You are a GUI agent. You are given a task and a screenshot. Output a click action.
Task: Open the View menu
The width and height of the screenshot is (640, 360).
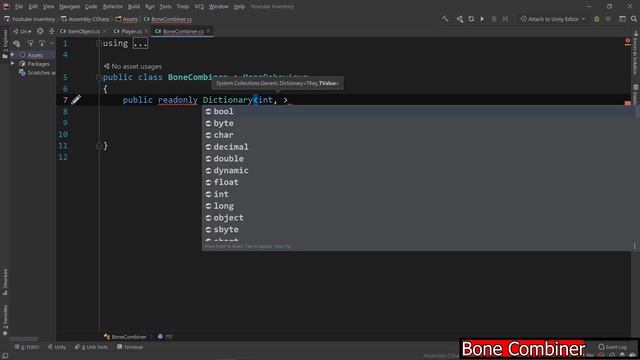pyautogui.click(x=49, y=7)
